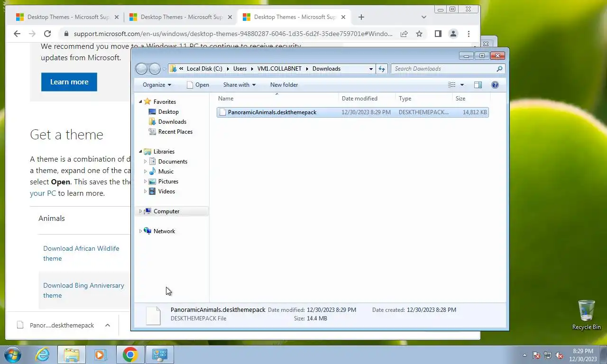Viewport: 607px width, 364px height.
Task: Select Users in the address path
Action: [x=240, y=69]
